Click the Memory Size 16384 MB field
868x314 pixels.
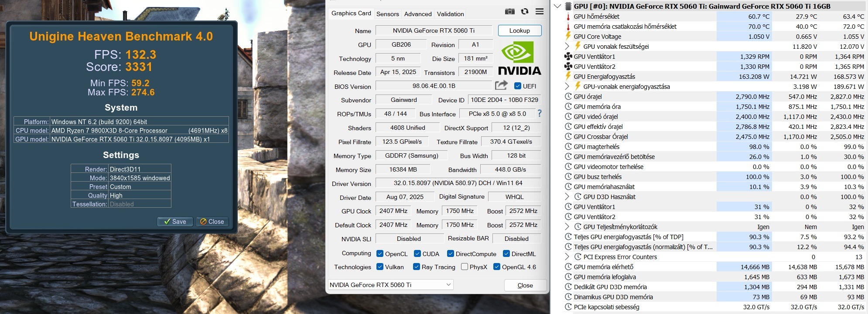(403, 169)
